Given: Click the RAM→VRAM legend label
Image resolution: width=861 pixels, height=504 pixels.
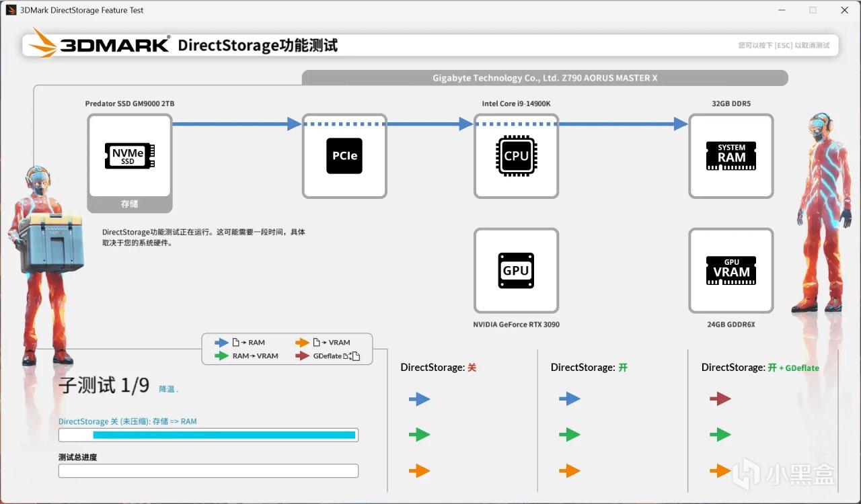Looking at the screenshot, I should 256,356.
